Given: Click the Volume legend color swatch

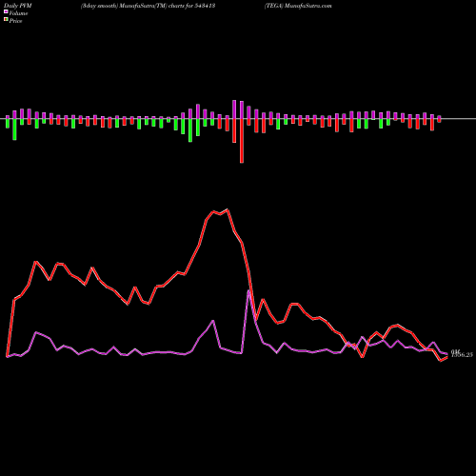Looking at the screenshot, I should (6, 11).
